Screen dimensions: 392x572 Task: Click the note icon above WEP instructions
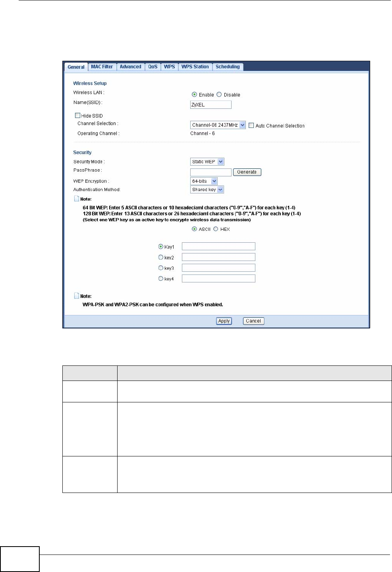pyautogui.click(x=77, y=199)
